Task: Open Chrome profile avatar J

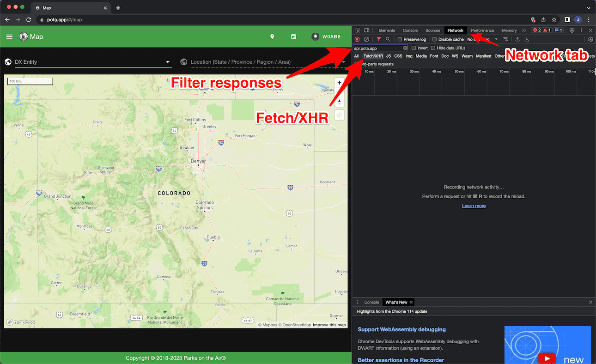Action: (x=578, y=20)
